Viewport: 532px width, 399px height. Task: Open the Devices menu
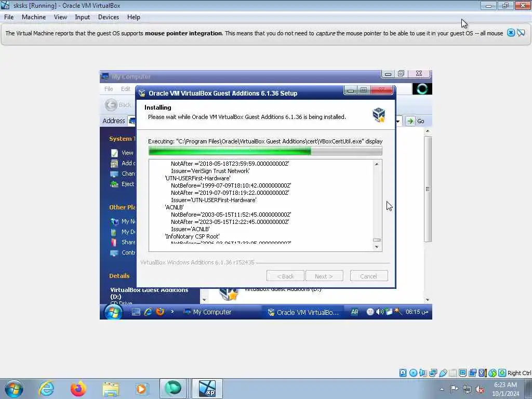(x=109, y=17)
